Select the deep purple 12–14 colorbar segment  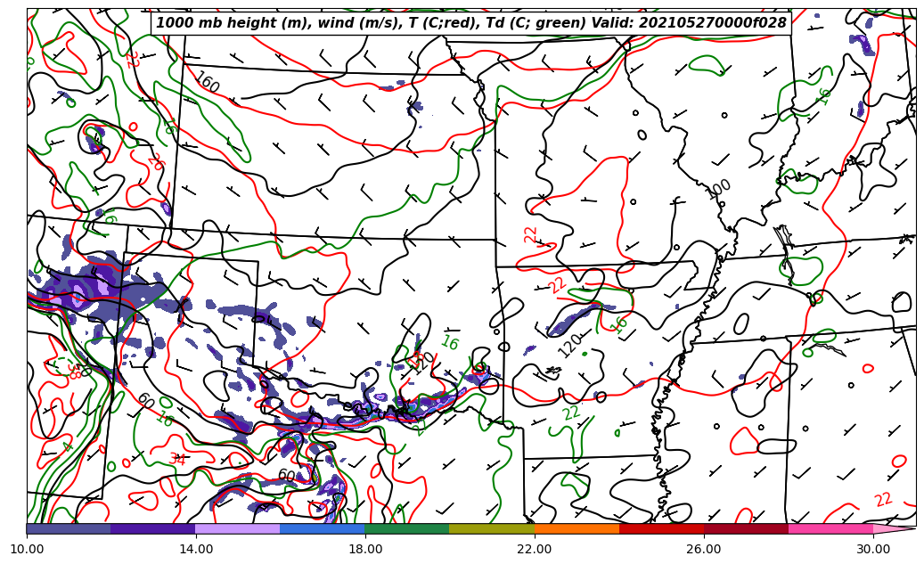coord(152,528)
